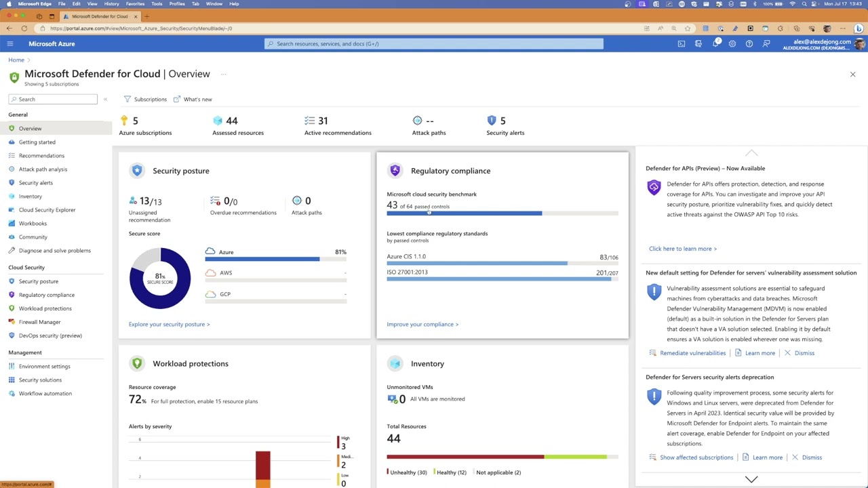Click the Active recommendations checklist icon
This screenshot has height=488, width=868.
tap(310, 121)
